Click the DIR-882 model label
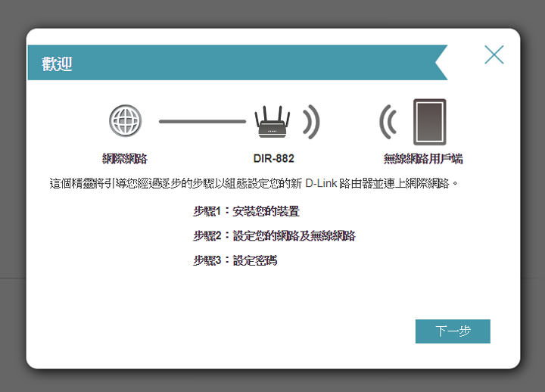Image resolution: width=545 pixels, height=392 pixels. pos(273,159)
